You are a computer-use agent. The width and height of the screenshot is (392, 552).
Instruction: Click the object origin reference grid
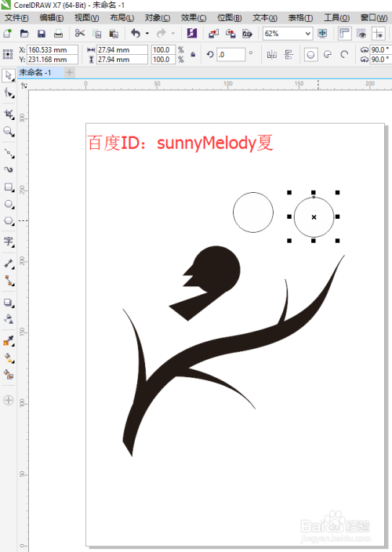pos(8,54)
